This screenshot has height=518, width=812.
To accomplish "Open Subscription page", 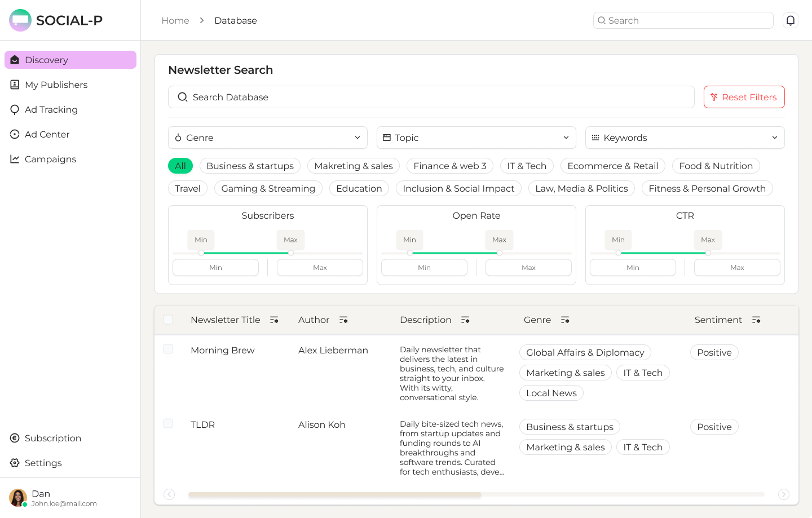I will 70,438.
